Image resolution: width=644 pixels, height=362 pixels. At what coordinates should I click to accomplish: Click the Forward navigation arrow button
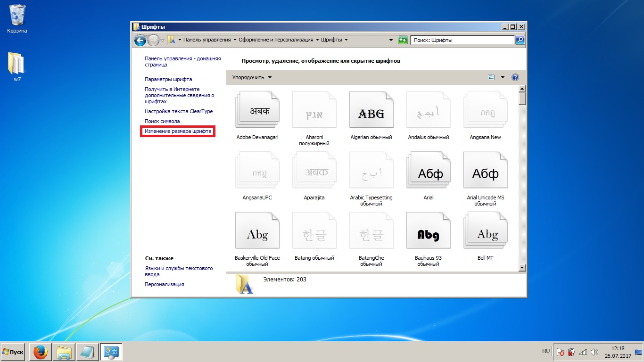(x=153, y=40)
